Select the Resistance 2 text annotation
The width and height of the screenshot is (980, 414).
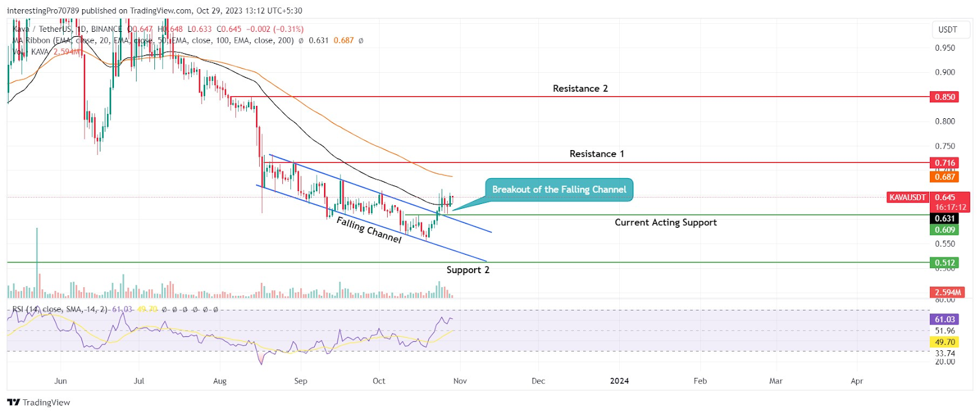580,89
